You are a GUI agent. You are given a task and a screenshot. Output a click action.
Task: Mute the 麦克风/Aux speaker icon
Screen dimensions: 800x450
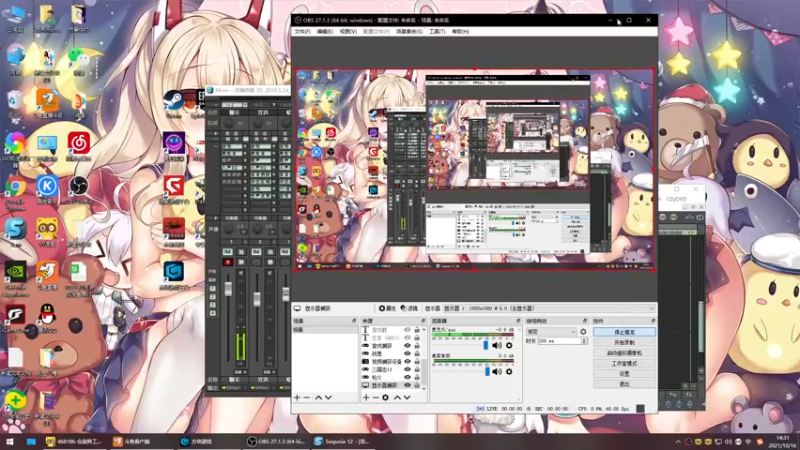(x=497, y=345)
